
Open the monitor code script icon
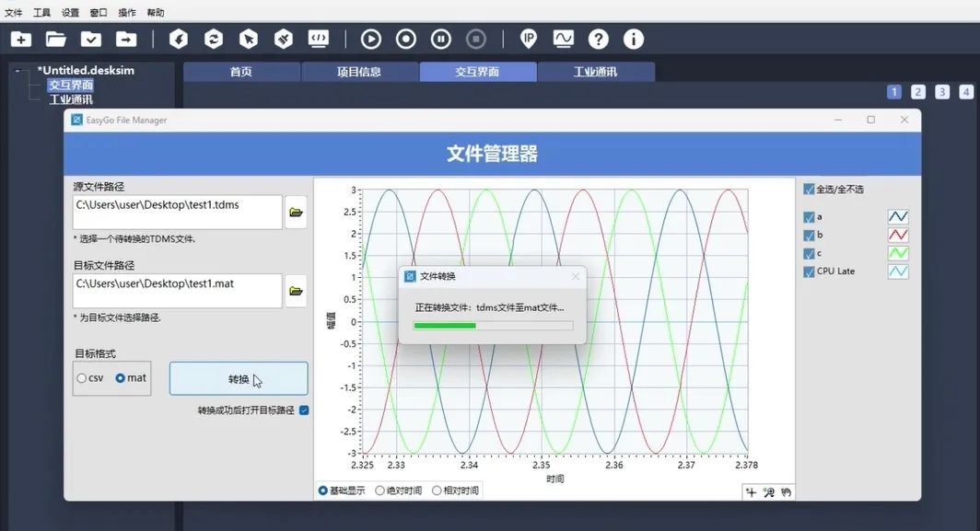click(x=319, y=40)
